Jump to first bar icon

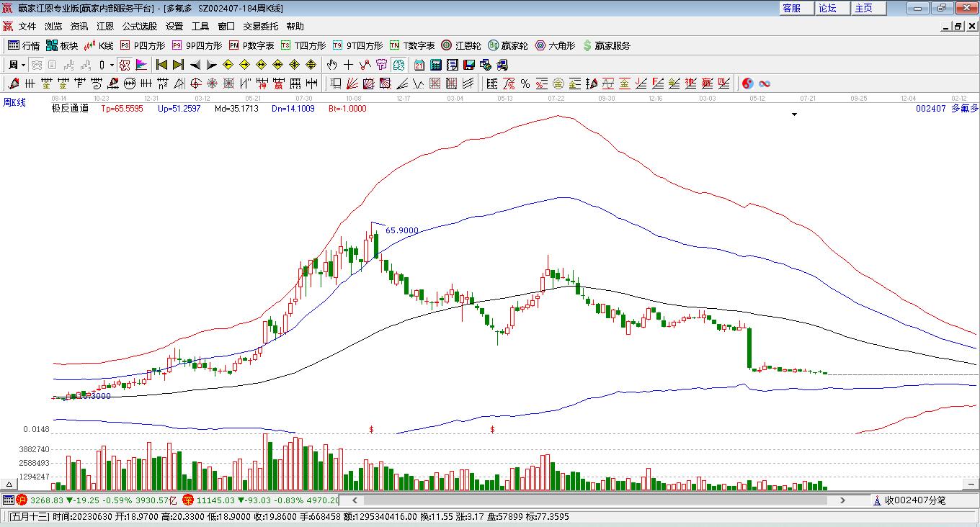161,65
